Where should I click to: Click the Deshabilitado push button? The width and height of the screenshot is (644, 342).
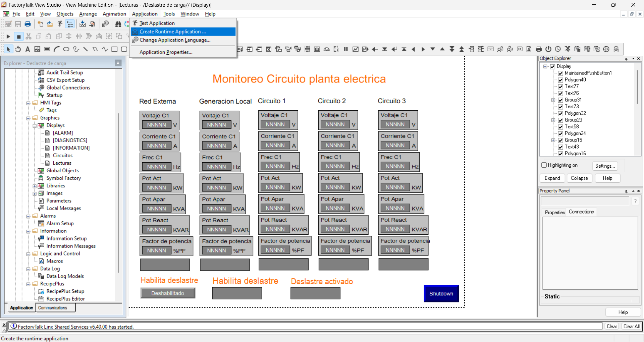[x=168, y=293]
